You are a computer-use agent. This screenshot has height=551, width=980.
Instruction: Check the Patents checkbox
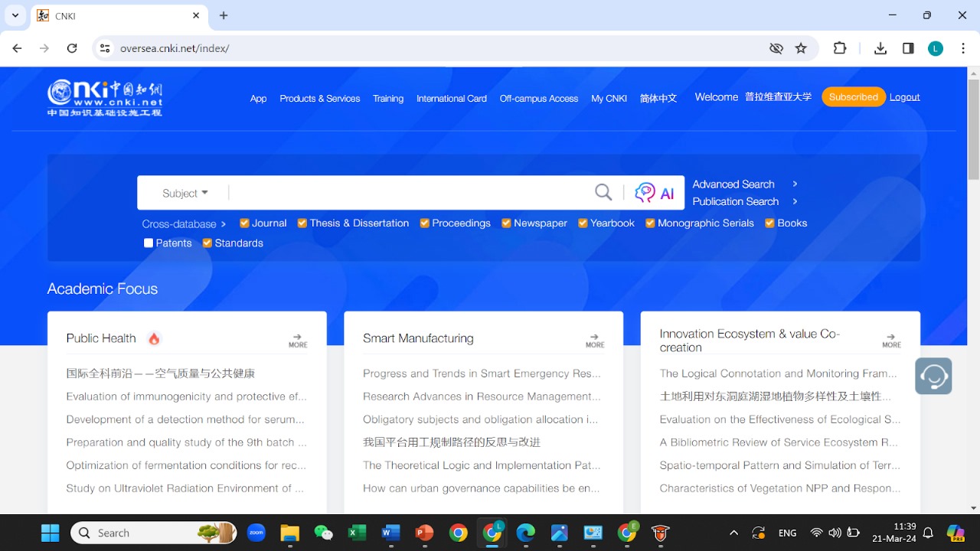tap(149, 243)
